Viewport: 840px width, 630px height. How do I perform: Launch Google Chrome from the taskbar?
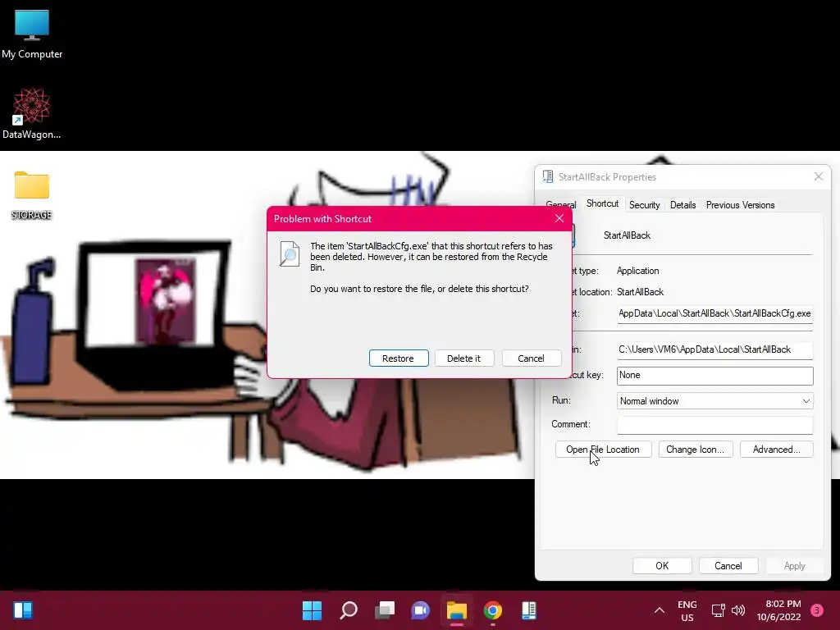pyautogui.click(x=493, y=610)
